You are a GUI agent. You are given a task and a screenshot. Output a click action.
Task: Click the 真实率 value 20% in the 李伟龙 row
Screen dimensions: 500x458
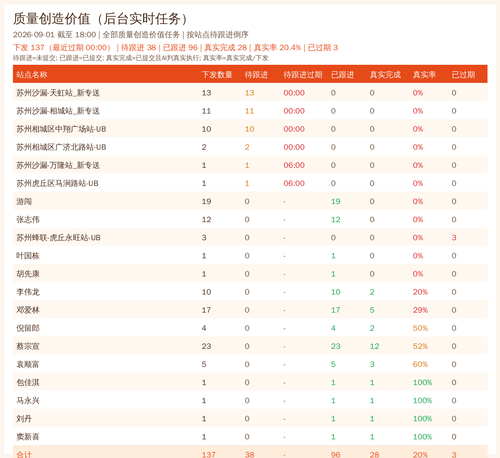[x=420, y=292]
